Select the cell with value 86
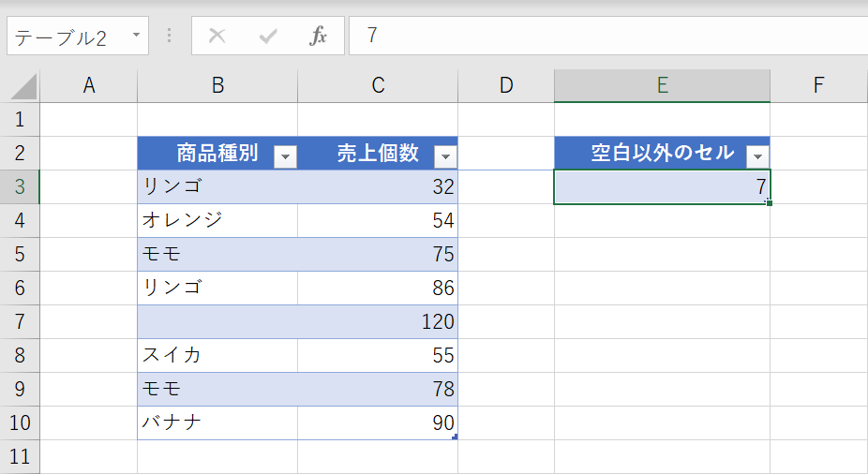Viewport: 868px width, 474px height. click(x=378, y=289)
